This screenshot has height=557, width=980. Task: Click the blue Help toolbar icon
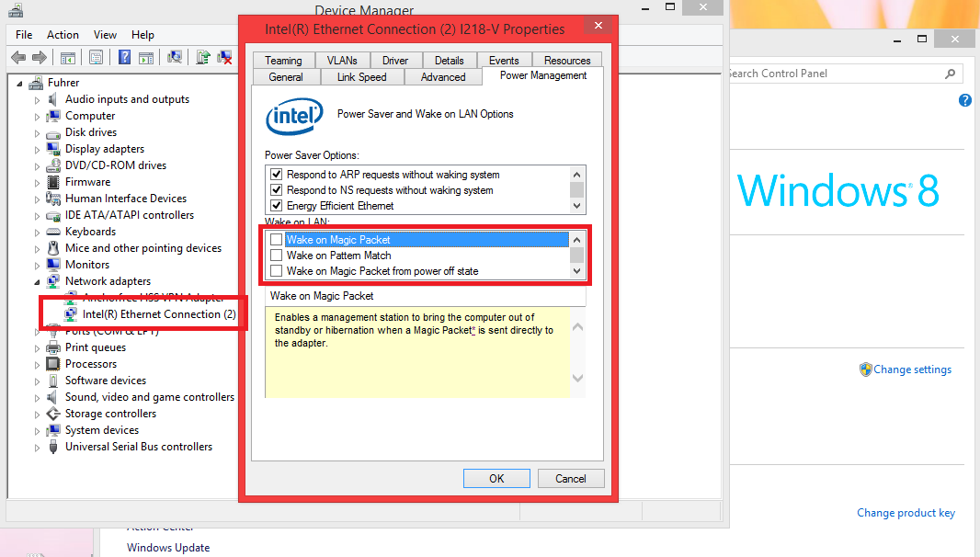(x=125, y=57)
